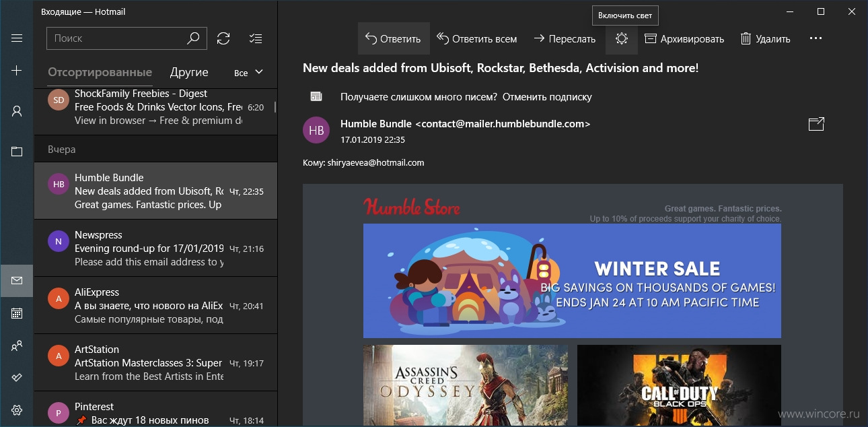Click Assassin's Creed Odyssey game image

[x=465, y=386]
